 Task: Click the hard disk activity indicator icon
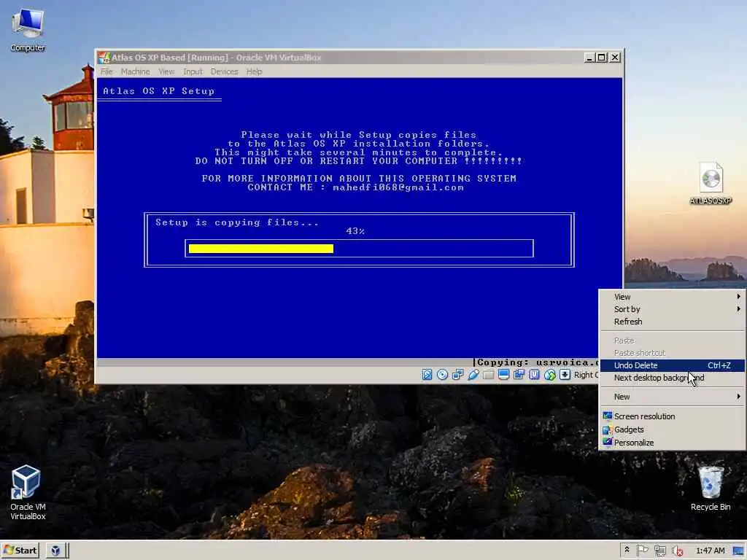point(427,375)
